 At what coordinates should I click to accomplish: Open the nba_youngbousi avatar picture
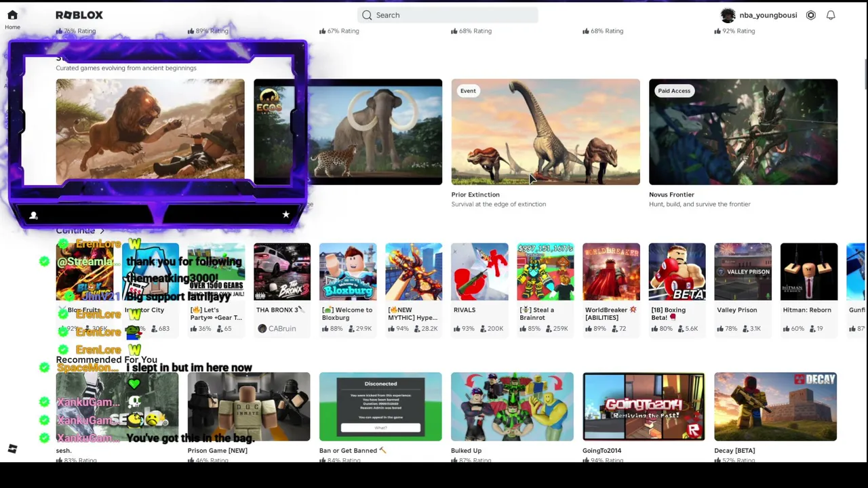coord(728,15)
